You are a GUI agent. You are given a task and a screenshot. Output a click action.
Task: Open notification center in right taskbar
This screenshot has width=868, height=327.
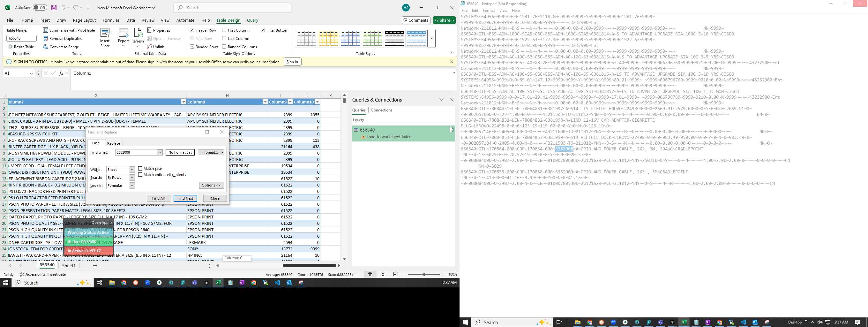tap(857, 322)
